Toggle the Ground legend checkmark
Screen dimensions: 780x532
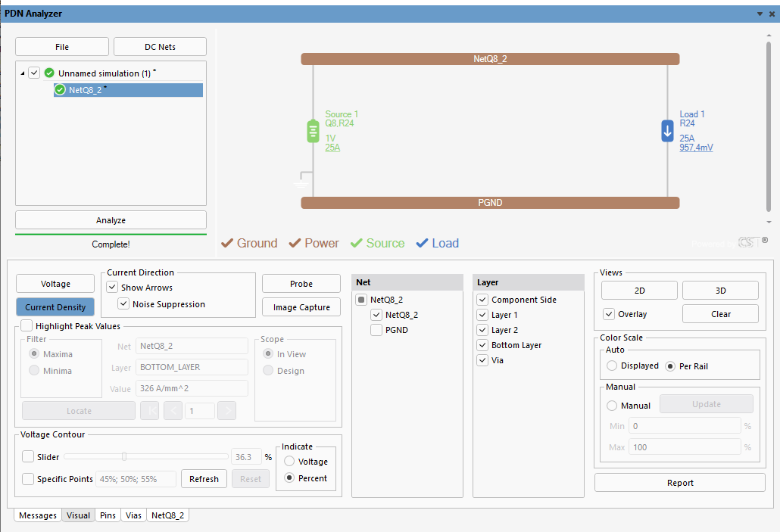pos(227,243)
